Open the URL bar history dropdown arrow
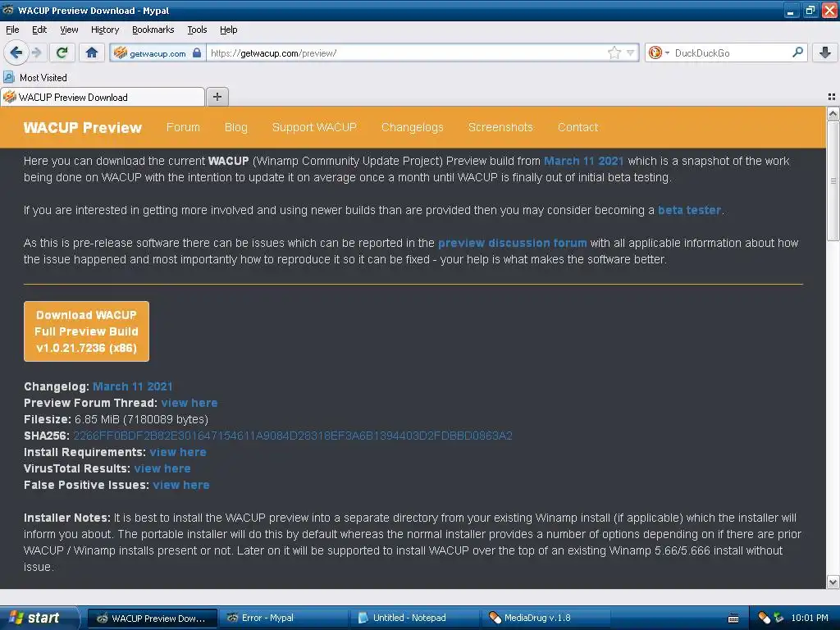Screen dimensions: 840x630 point(631,52)
